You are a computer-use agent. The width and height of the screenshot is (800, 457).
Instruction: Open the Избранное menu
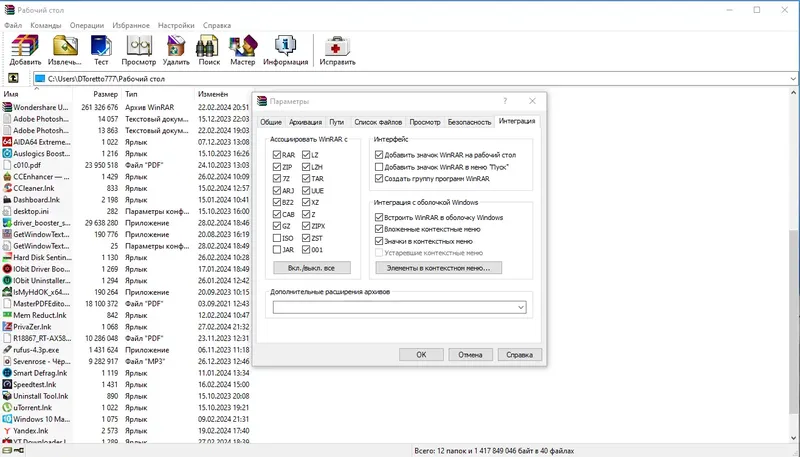click(131, 25)
